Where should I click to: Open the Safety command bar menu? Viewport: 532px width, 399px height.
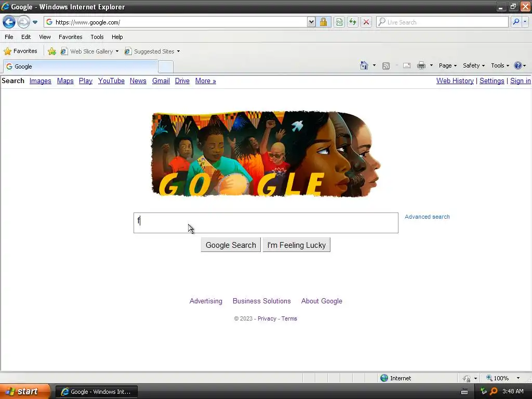474,65
